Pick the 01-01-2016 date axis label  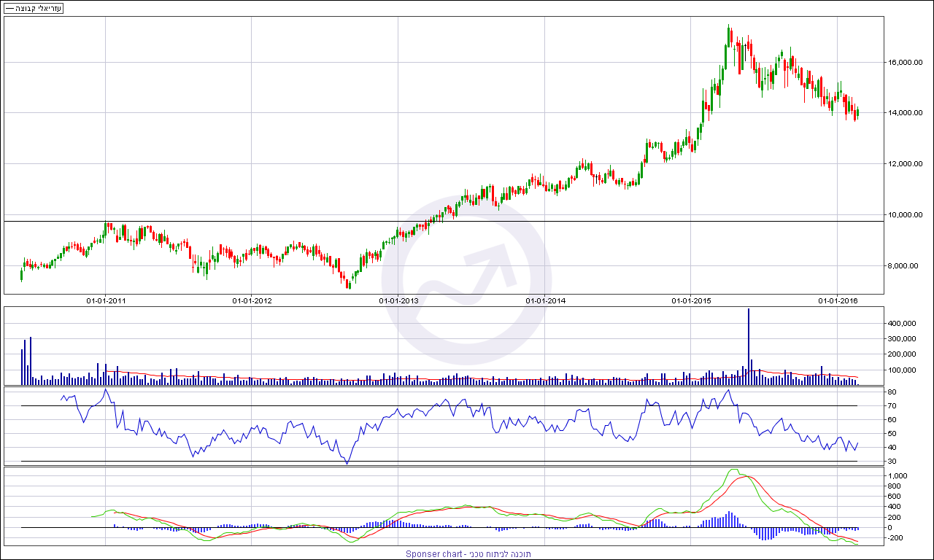click(x=837, y=300)
